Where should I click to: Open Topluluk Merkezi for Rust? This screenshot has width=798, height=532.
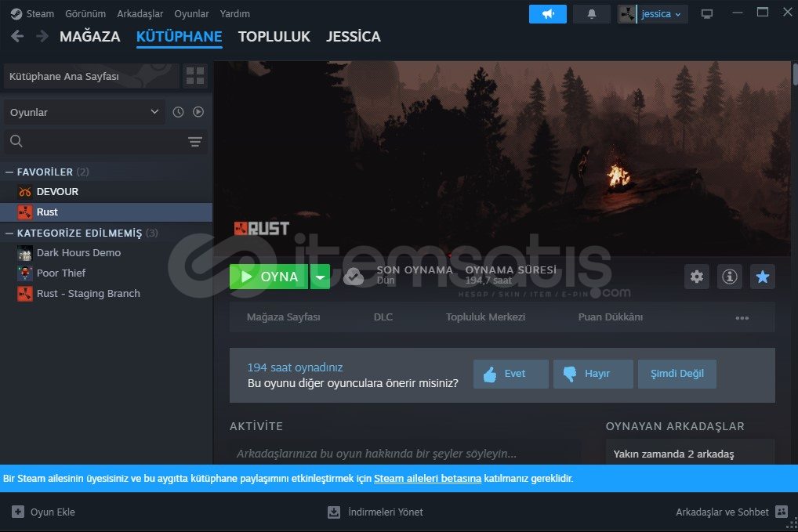[x=485, y=317]
